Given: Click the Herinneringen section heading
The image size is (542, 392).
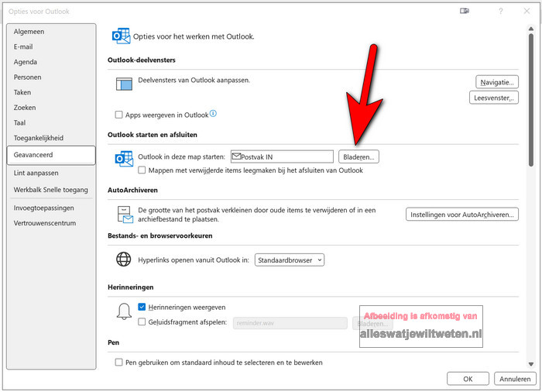Looking at the screenshot, I should tap(130, 287).
